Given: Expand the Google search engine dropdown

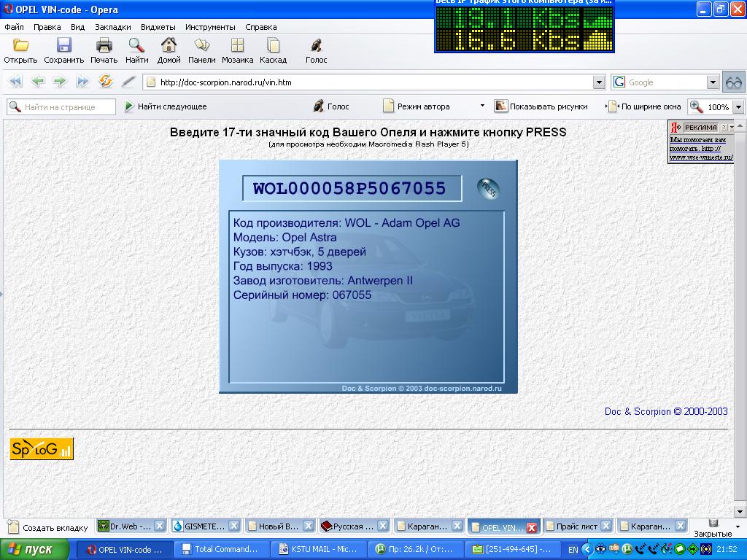Looking at the screenshot, I should point(713,82).
